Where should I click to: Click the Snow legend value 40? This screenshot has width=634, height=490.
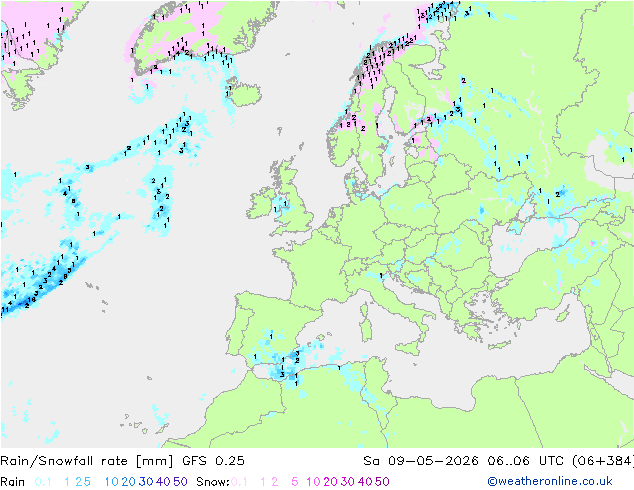click(365, 482)
